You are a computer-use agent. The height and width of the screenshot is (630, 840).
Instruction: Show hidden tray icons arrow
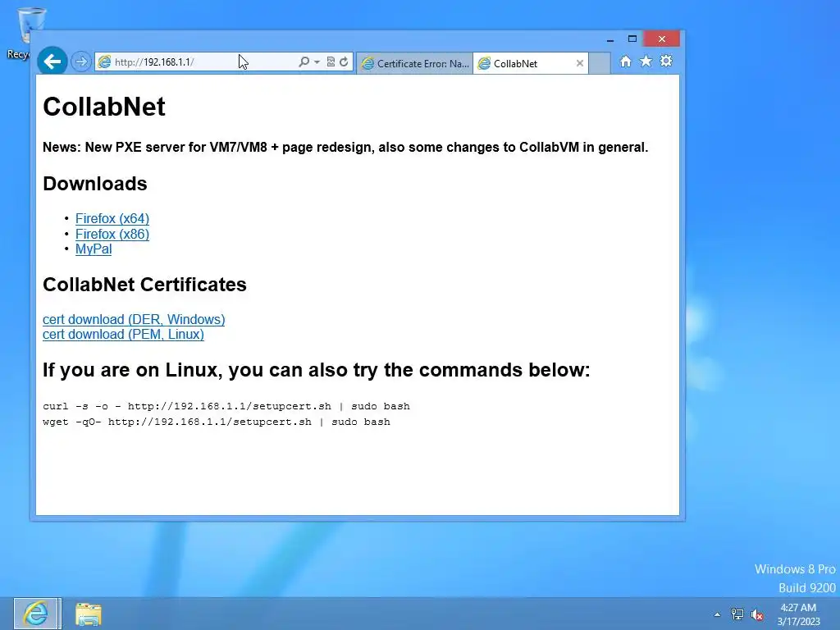pyautogui.click(x=717, y=614)
